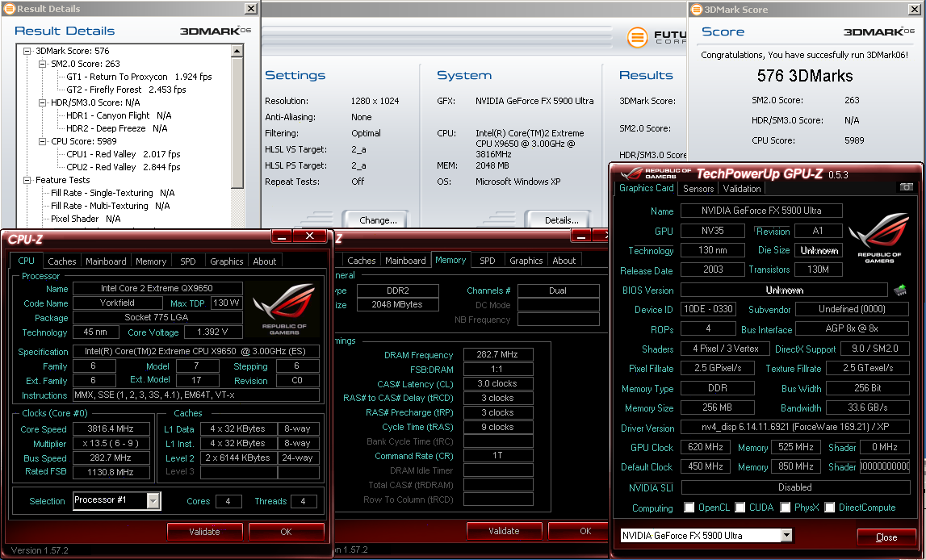Collapse the Feature Tests tree node

coord(27,180)
